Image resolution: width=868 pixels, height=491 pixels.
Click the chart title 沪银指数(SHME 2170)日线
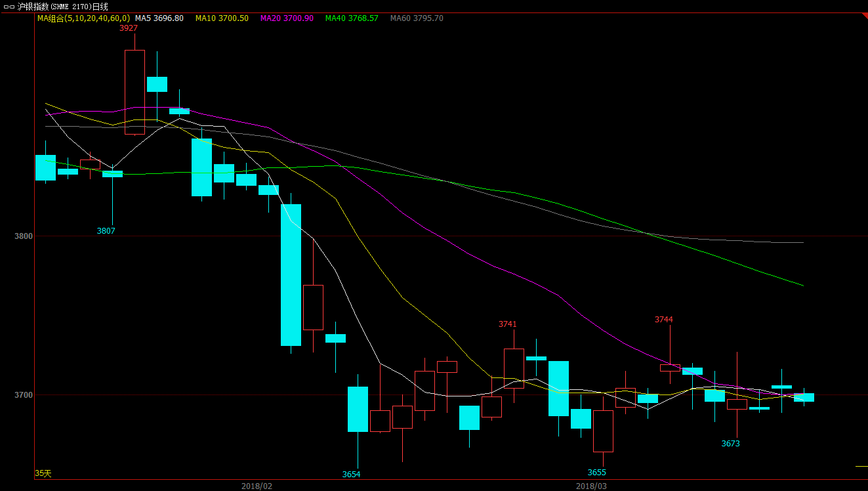click(63, 6)
